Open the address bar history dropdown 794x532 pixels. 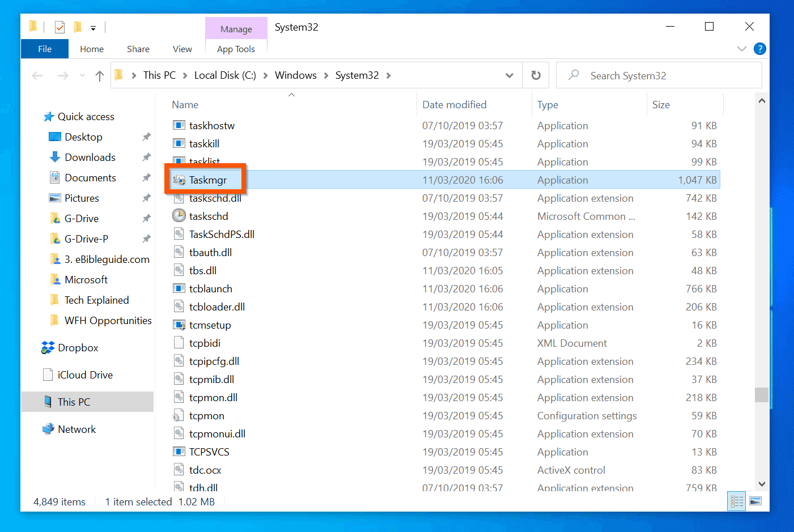(x=509, y=75)
